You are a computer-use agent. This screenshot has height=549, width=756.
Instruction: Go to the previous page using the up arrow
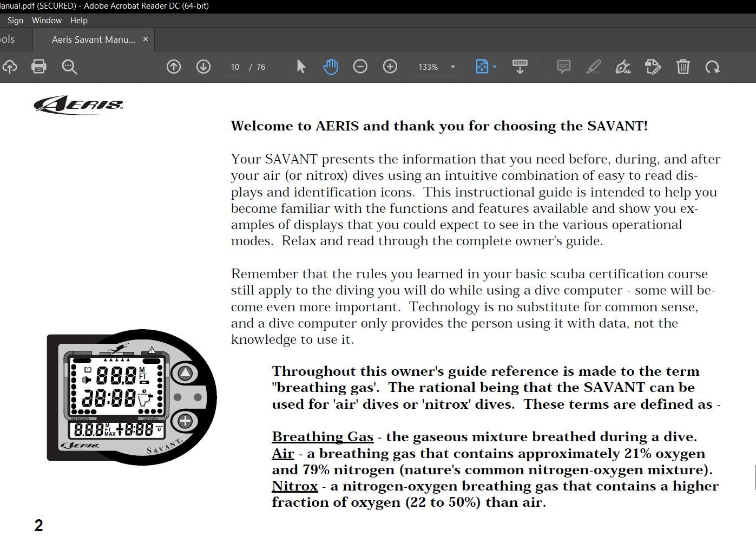point(173,67)
